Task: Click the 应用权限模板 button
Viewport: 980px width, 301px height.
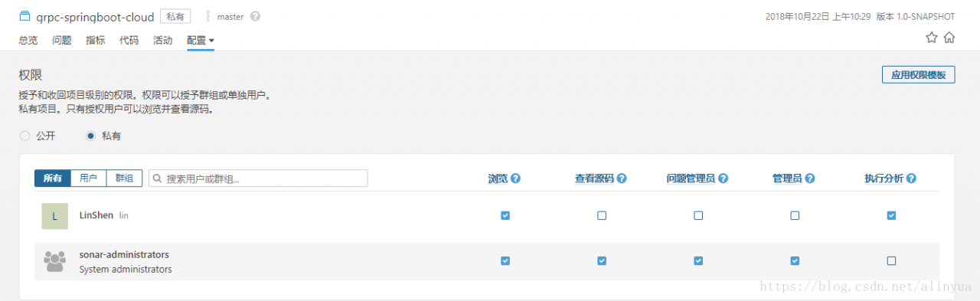Action: (x=919, y=74)
